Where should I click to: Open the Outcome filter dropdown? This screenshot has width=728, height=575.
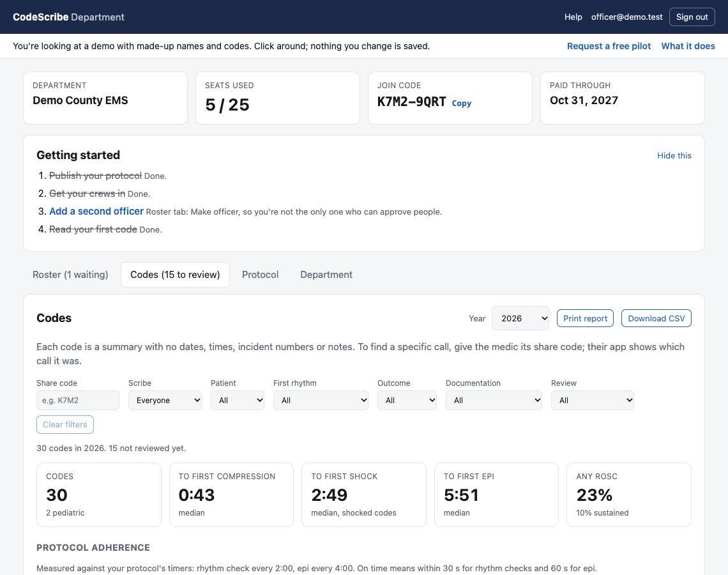[407, 401]
